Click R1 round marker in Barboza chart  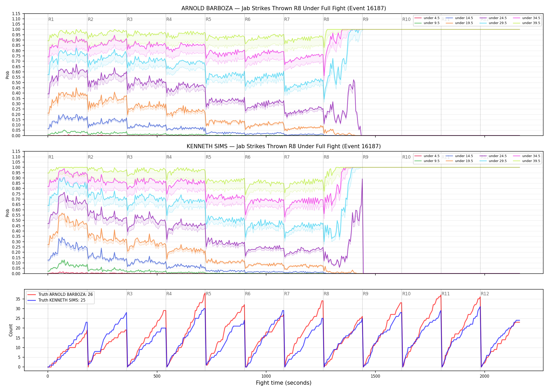pos(51,19)
